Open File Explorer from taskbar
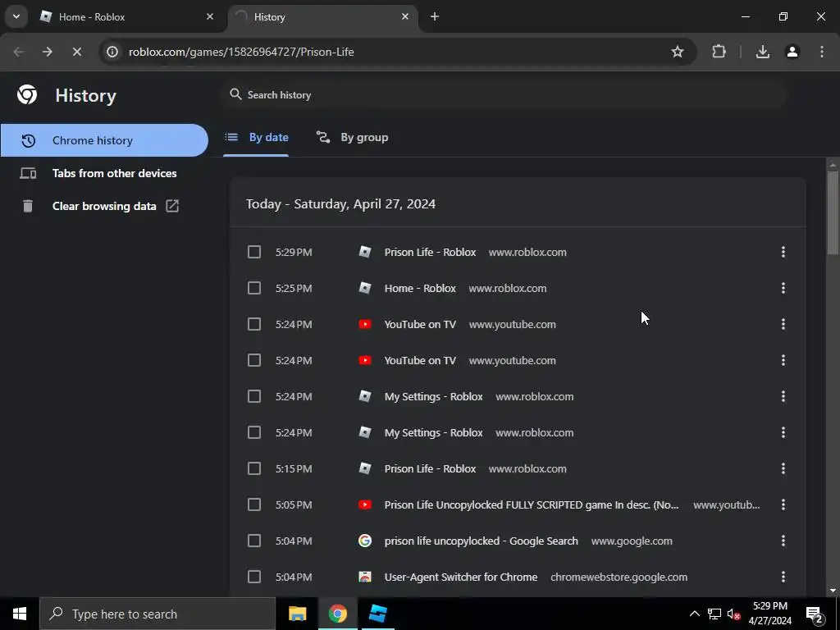This screenshot has width=840, height=630. (x=297, y=614)
